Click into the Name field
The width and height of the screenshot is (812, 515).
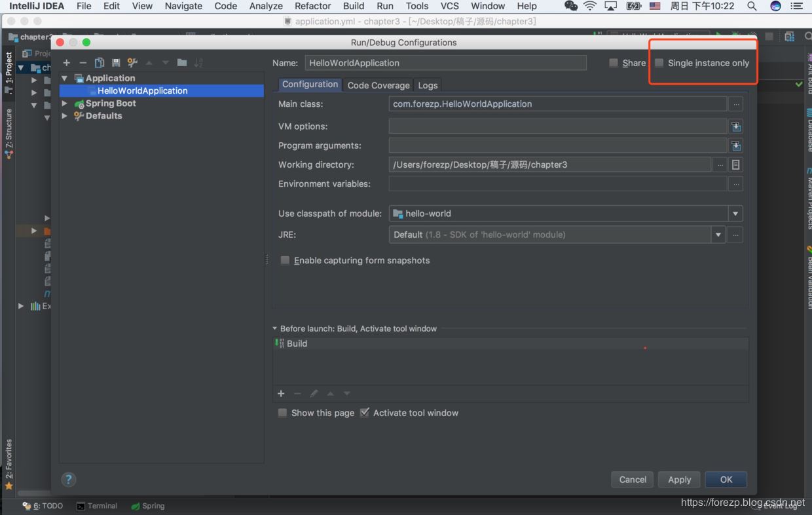tap(445, 63)
